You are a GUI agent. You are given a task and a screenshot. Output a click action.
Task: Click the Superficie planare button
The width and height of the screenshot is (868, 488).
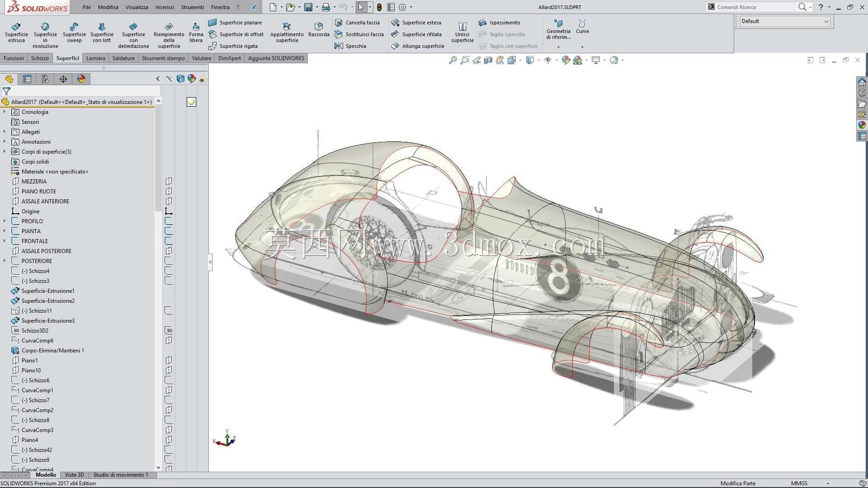235,23
